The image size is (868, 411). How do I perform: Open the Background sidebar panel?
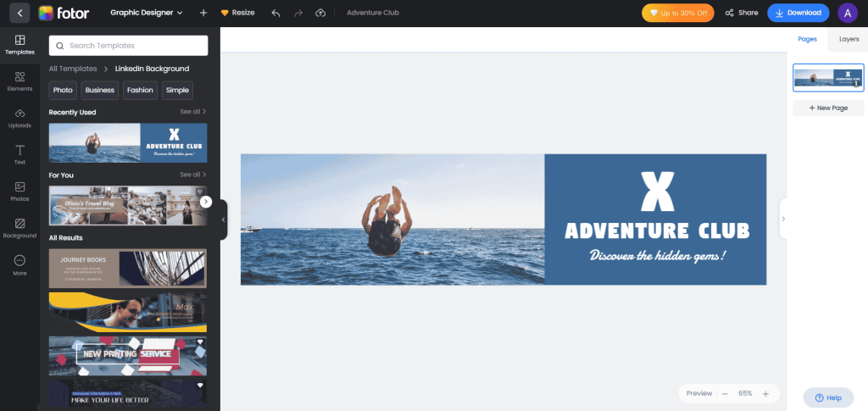(20, 229)
